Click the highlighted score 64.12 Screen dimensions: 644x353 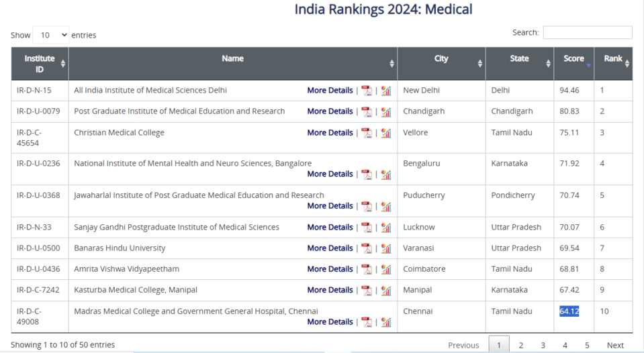(x=569, y=311)
